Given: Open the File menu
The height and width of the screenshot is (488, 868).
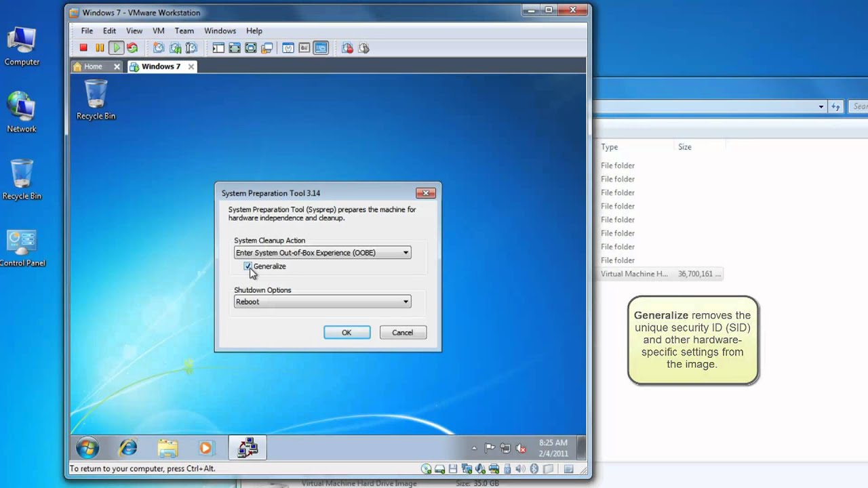Looking at the screenshot, I should (87, 30).
